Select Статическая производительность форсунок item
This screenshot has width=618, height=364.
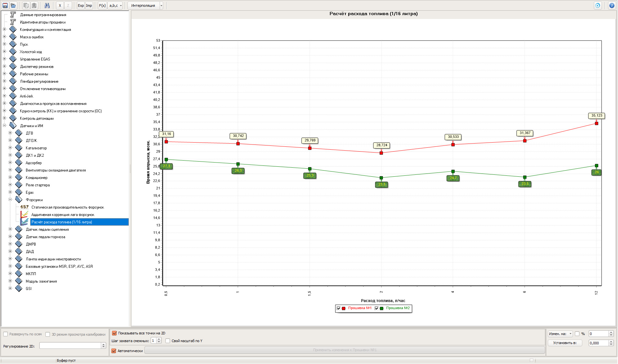68,207
